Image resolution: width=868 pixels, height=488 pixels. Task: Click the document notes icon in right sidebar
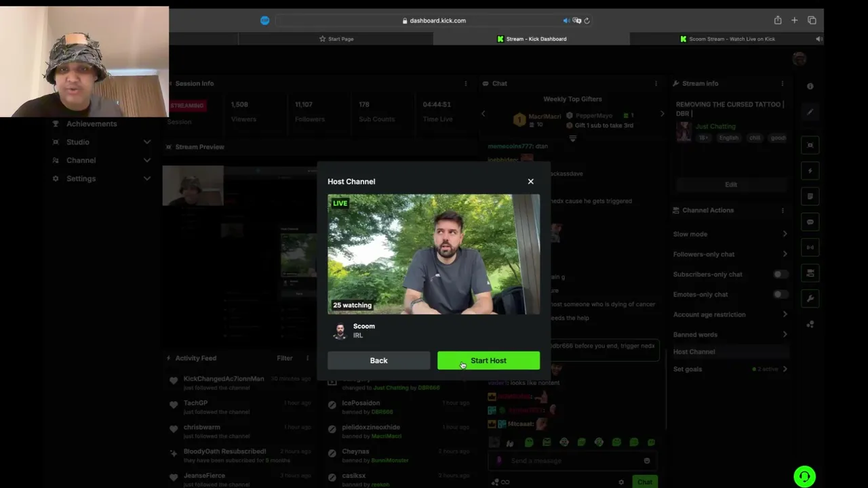[x=810, y=197]
